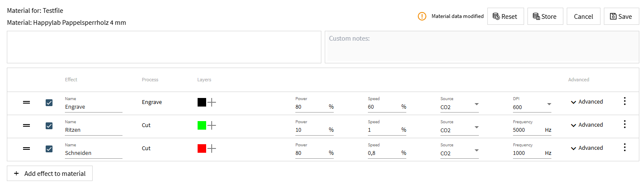The image size is (644, 184).
Task: Expand Advanced settings for the Engrave row
Action: [x=587, y=102]
